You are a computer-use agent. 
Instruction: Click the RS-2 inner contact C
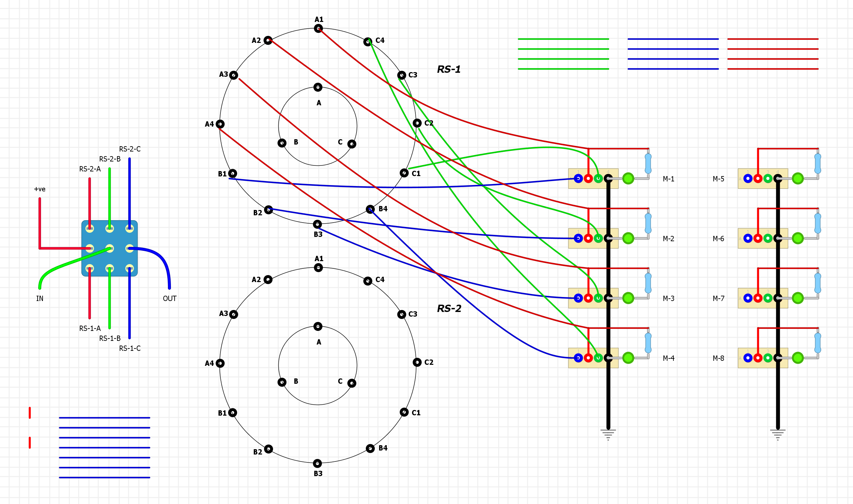click(352, 383)
